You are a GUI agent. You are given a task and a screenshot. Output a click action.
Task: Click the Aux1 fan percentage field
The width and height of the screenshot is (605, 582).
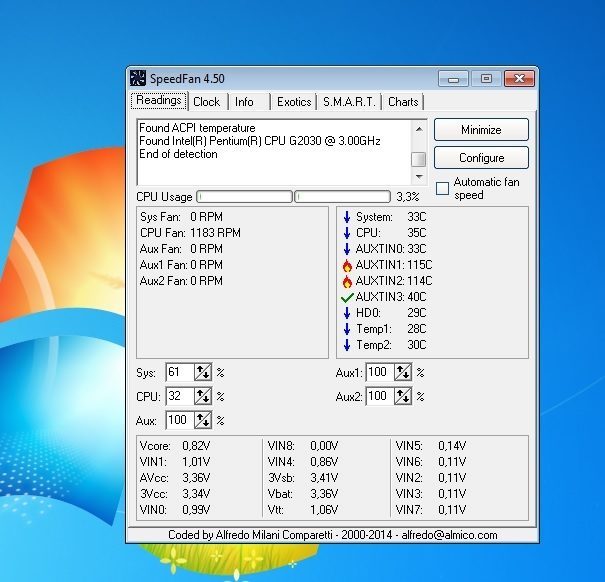click(x=380, y=372)
